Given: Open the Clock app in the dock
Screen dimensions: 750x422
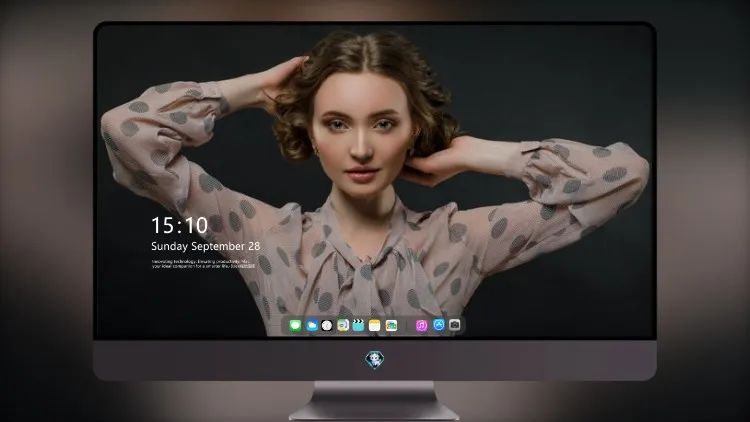Looking at the screenshot, I should [x=327, y=326].
